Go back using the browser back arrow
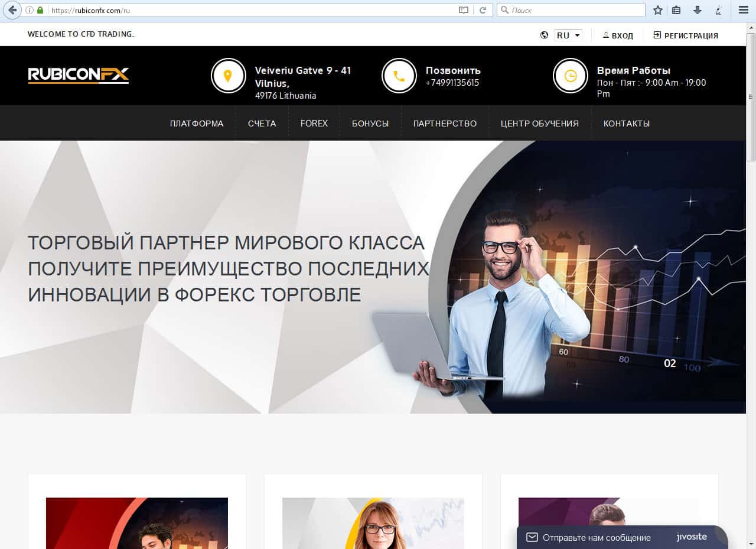This screenshot has width=756, height=549. click(x=12, y=10)
